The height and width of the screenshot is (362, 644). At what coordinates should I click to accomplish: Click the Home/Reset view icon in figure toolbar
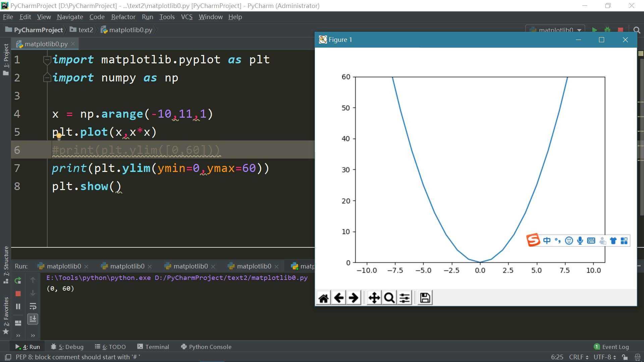(x=323, y=298)
